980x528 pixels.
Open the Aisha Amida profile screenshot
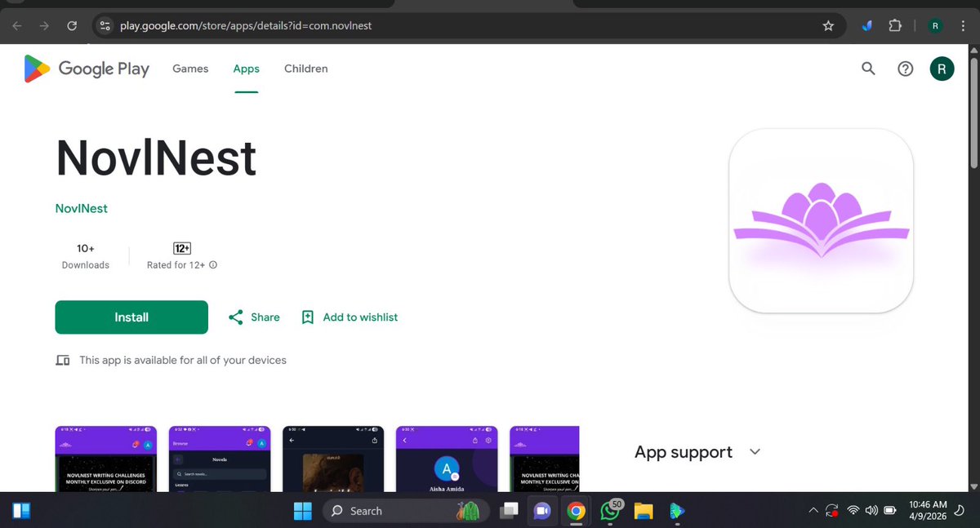[x=446, y=459]
